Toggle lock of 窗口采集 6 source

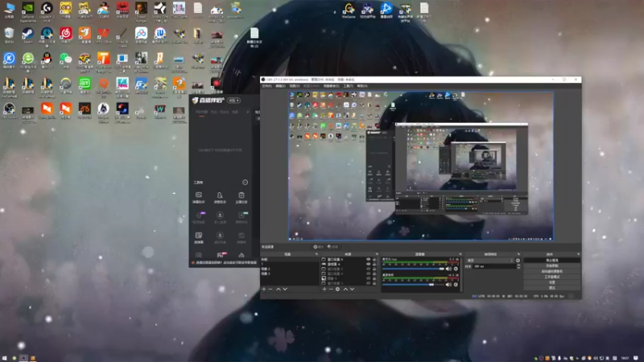[x=374, y=259]
